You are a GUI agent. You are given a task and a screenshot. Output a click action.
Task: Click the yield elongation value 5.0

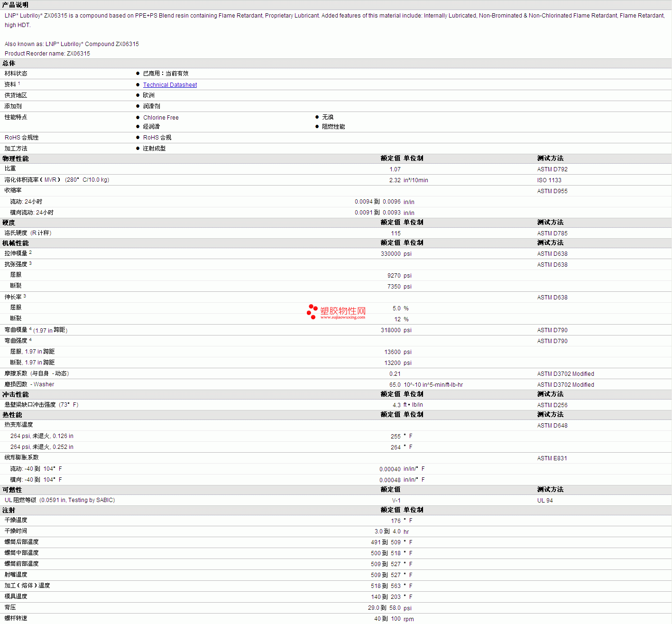click(396, 308)
